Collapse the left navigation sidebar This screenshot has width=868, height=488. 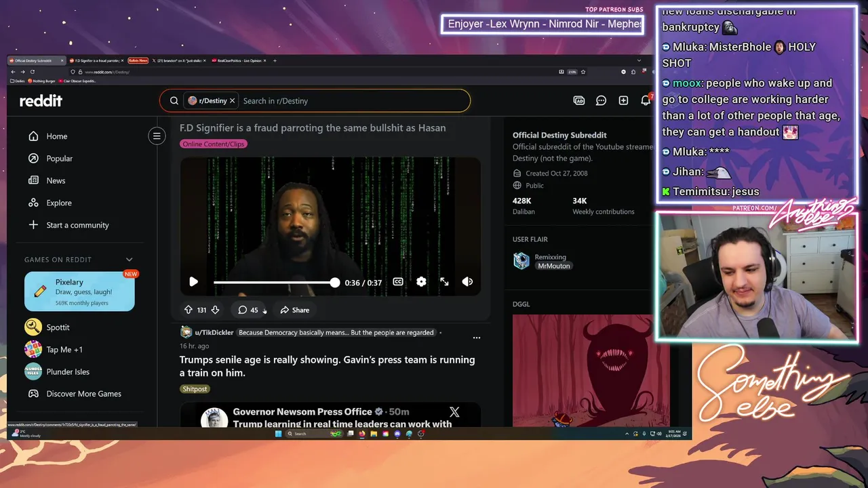click(157, 136)
